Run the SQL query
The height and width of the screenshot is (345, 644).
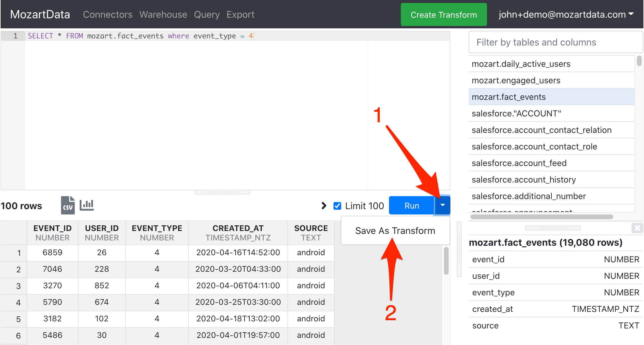pyautogui.click(x=411, y=206)
